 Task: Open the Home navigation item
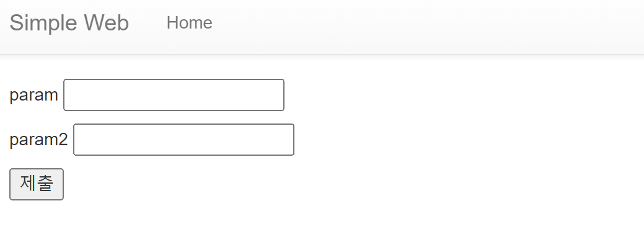(189, 22)
